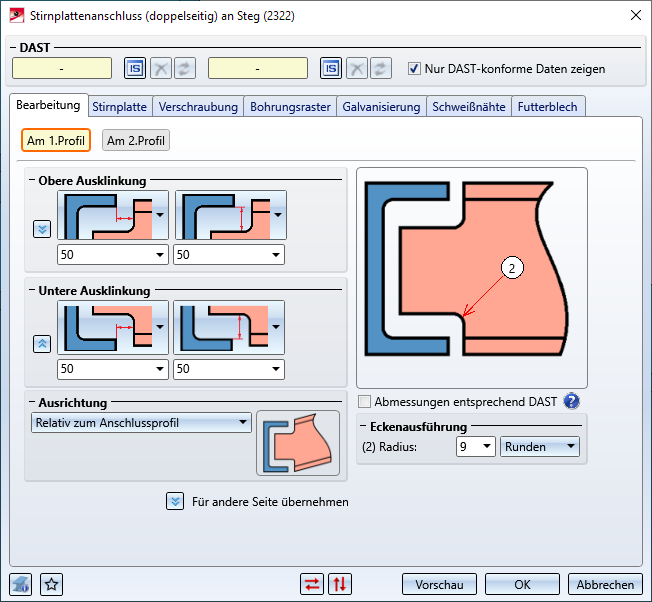
Task: Click first DAST delete X icon
Action: click(x=161, y=68)
